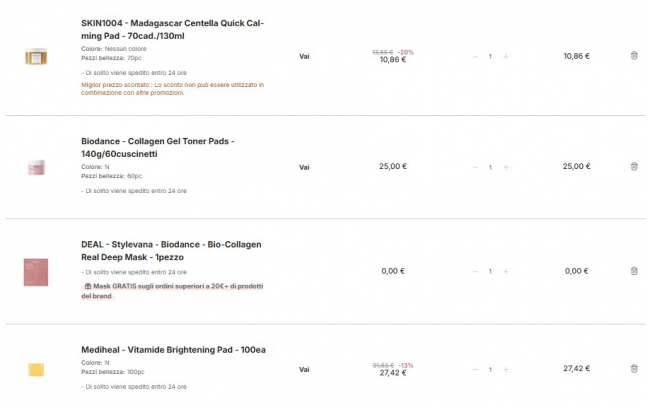Open the SKIN1004 Madagascar Centella product thumbnail
The width and height of the screenshot is (650, 410).
[36, 56]
